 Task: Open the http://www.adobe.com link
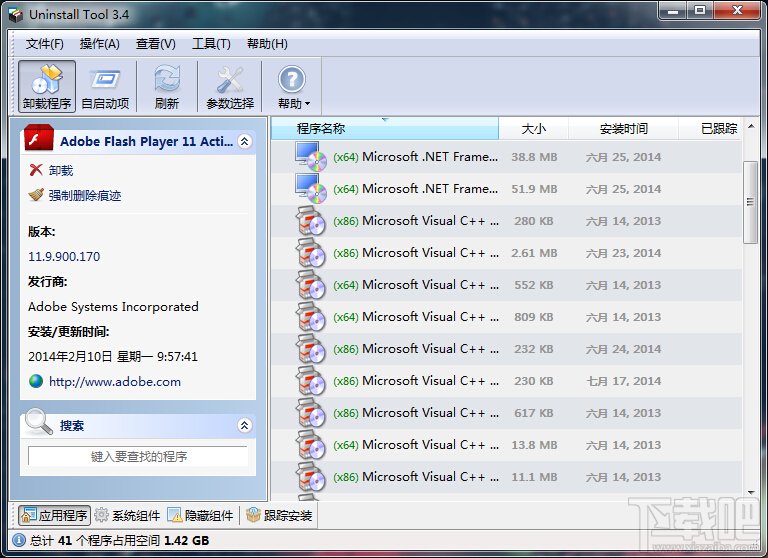coord(115,382)
